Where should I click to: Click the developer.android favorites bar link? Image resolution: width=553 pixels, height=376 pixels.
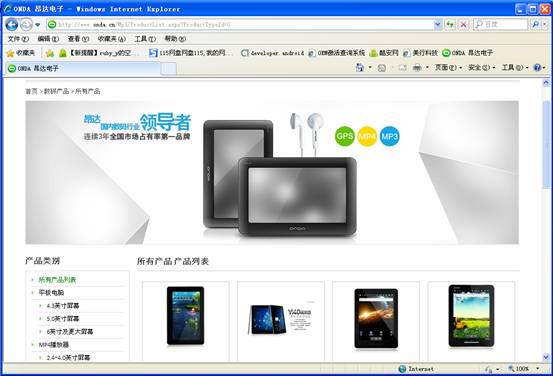coord(273,53)
